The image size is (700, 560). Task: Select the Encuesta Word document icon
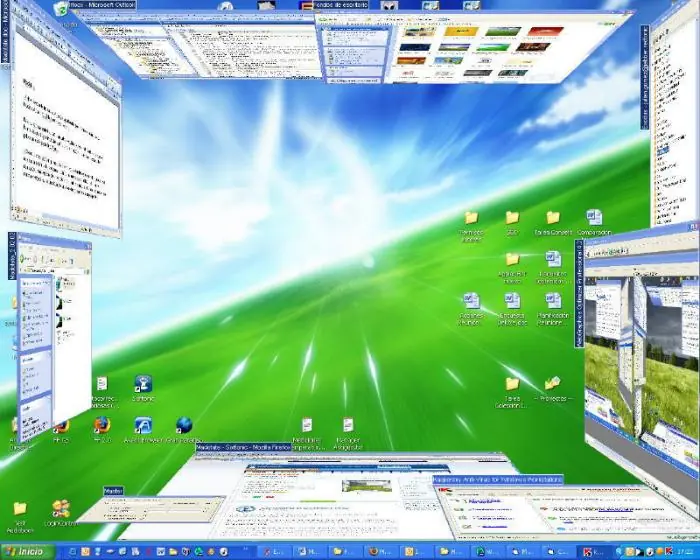coord(512,301)
